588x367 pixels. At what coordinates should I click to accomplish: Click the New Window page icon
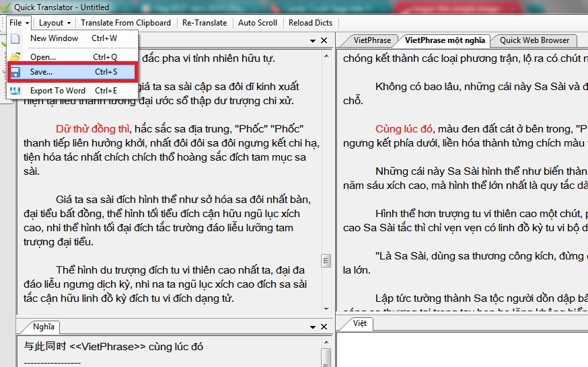point(15,38)
